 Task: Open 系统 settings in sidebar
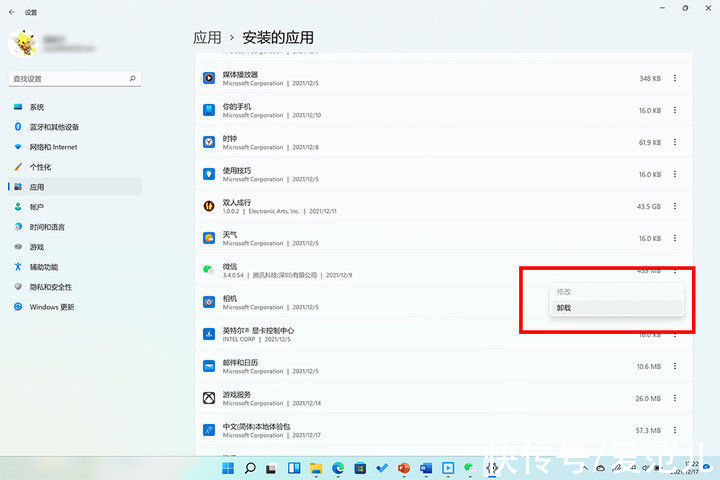75,107
